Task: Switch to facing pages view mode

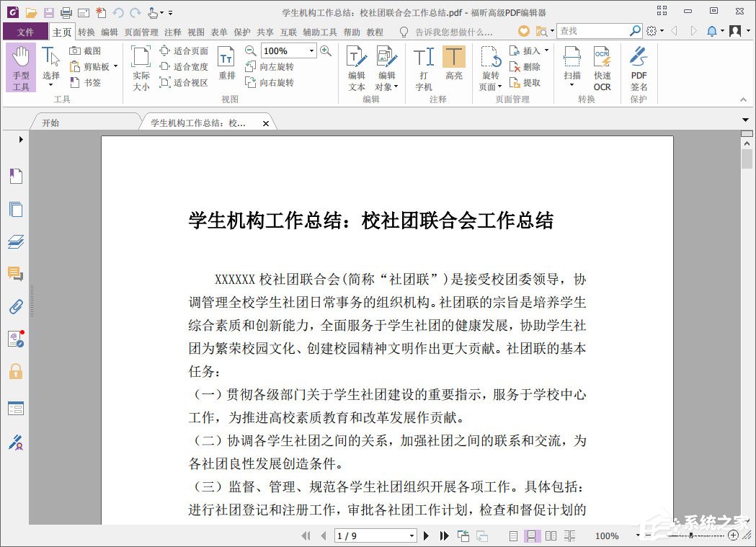Action: pyautogui.click(x=551, y=535)
